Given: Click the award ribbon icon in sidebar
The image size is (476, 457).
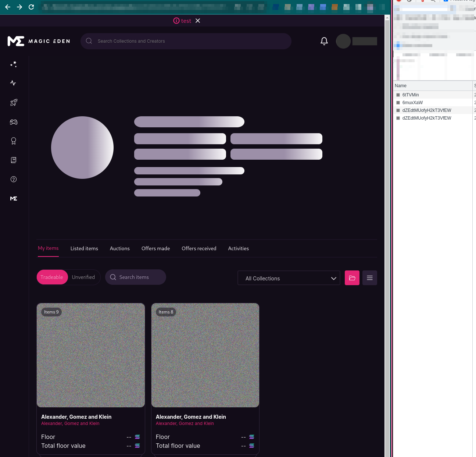Looking at the screenshot, I should (x=14, y=141).
